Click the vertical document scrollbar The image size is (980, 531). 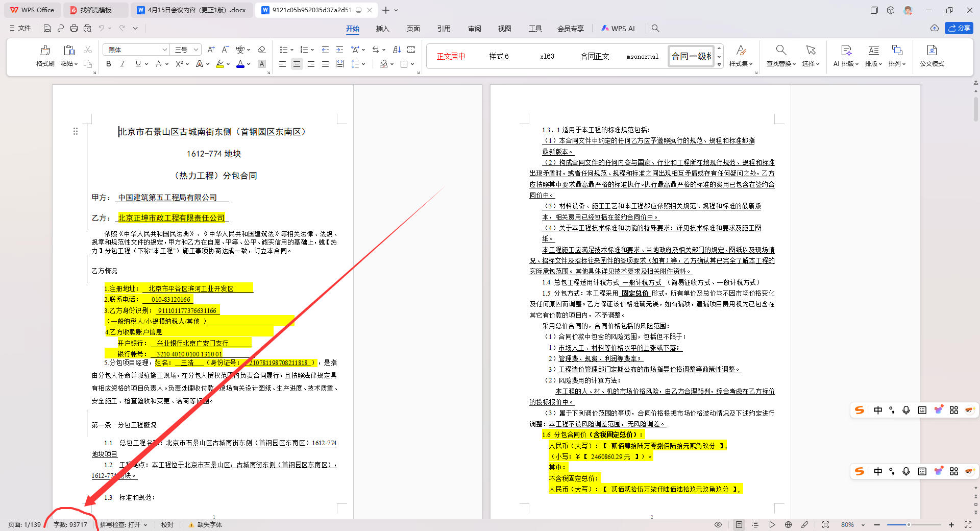click(x=975, y=109)
